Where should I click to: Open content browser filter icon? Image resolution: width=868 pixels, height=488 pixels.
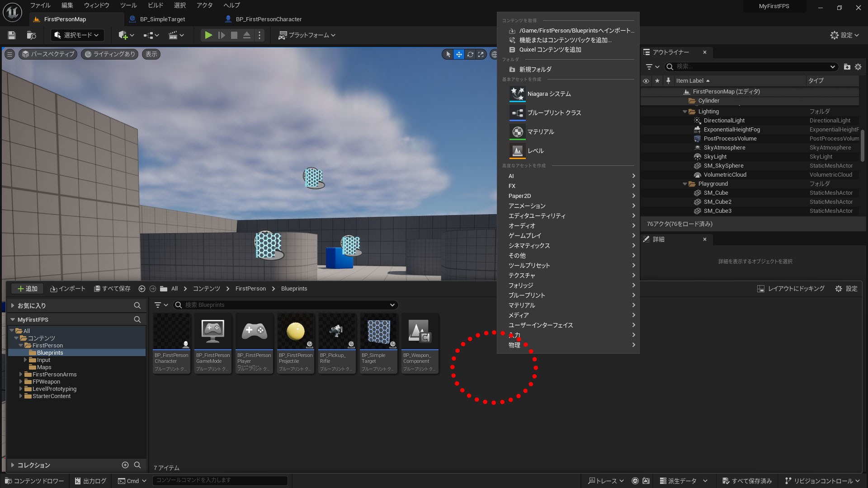[x=161, y=305]
